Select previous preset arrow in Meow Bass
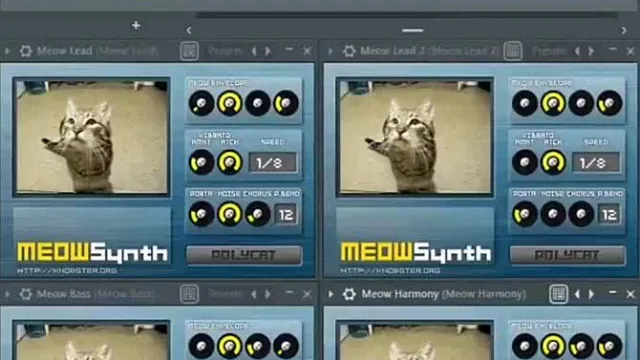Viewport: 640px width, 360px height. pyautogui.click(x=254, y=294)
